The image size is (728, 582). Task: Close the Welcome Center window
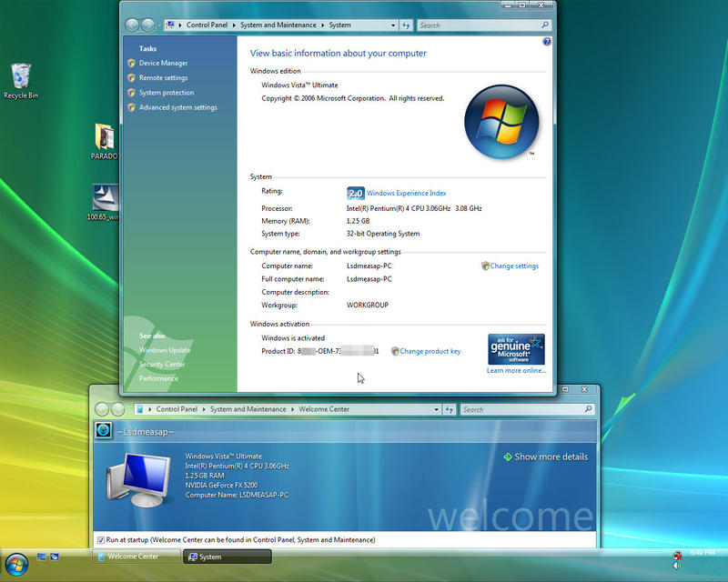tap(584, 389)
